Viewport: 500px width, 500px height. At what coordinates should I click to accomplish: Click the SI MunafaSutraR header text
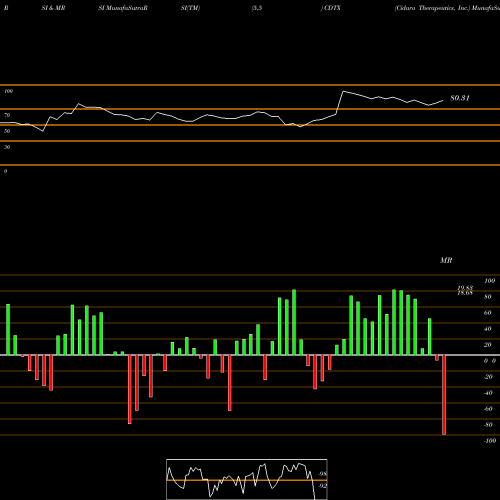pyautogui.click(x=123, y=8)
